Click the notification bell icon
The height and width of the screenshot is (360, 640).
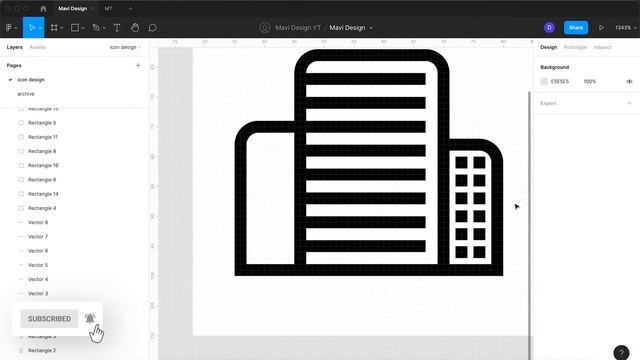coord(90,318)
